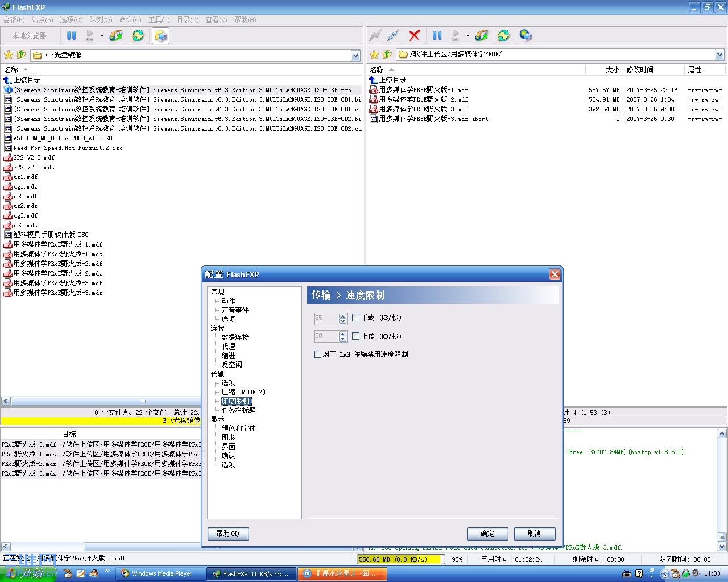Image resolution: width=728 pixels, height=582 pixels.
Task: Select 任务栏标题 in the settings tree
Action: pos(238,410)
